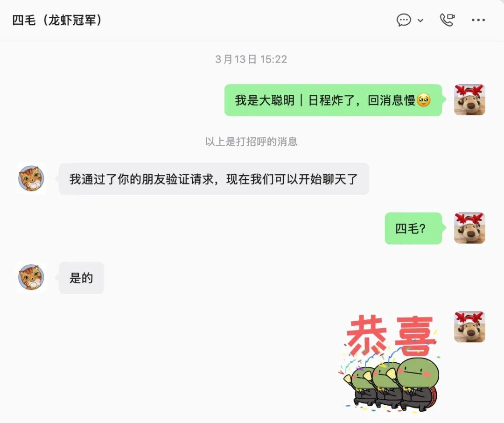
Task: Click the red 恭喜 text on sticker
Action: click(x=391, y=335)
